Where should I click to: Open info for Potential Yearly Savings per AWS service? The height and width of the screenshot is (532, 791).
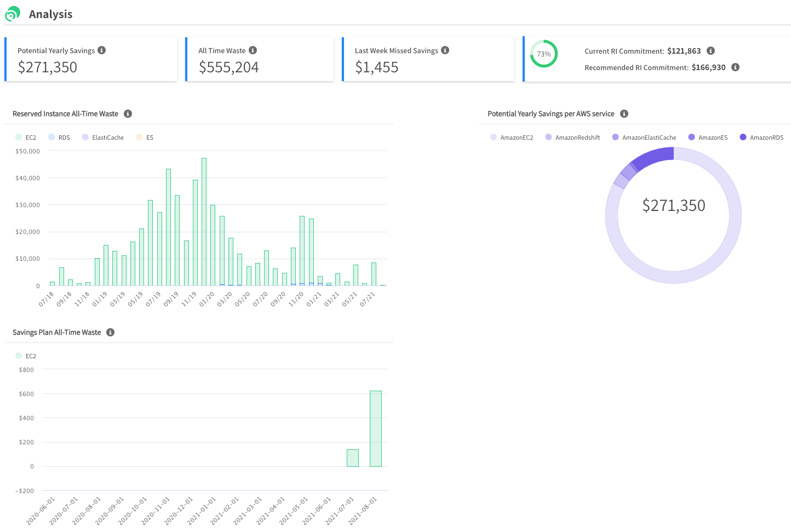624,114
